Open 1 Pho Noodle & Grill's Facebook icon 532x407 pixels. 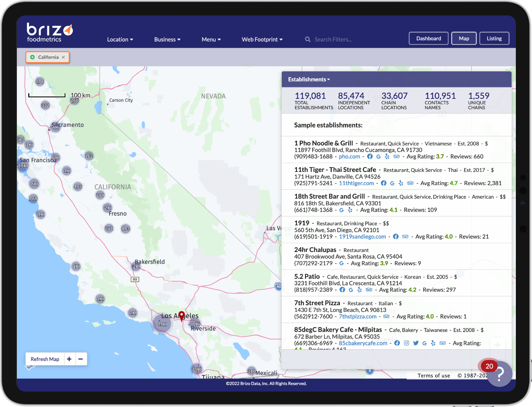(370, 156)
